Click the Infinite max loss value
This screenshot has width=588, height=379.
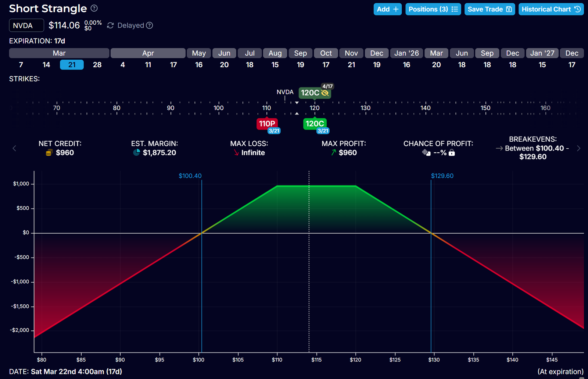coord(253,153)
